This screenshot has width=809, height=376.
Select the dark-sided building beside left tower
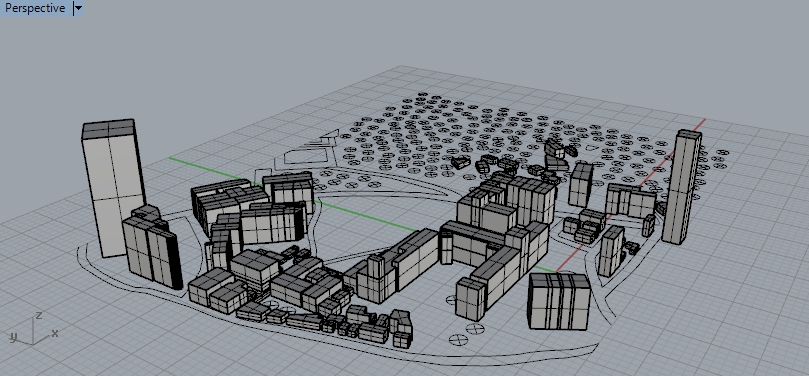pos(152,252)
